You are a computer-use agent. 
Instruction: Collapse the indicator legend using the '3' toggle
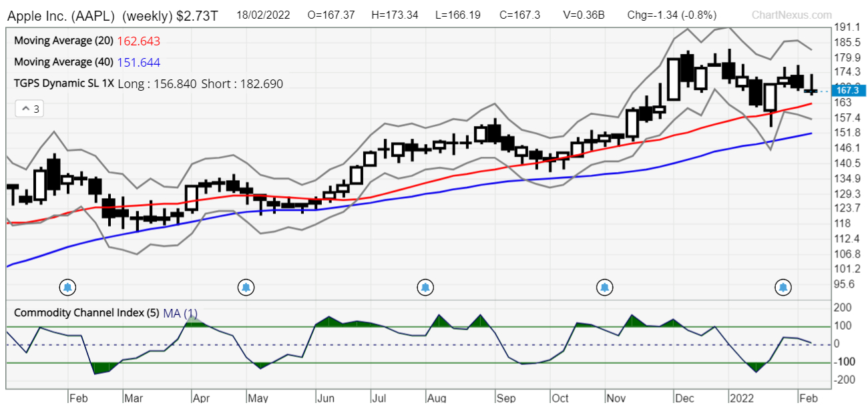tap(29, 109)
